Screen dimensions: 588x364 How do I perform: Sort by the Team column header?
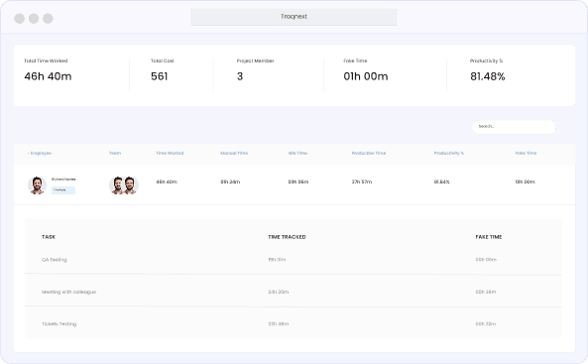[115, 153]
